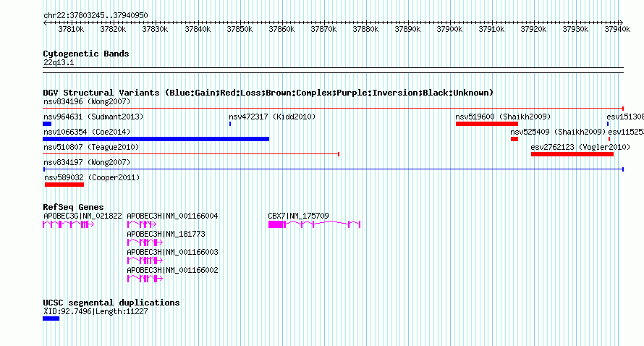The width and height of the screenshot is (644, 346).
Task: Select variant label nsv519600 (Shaikh2009)
Action: (503, 117)
